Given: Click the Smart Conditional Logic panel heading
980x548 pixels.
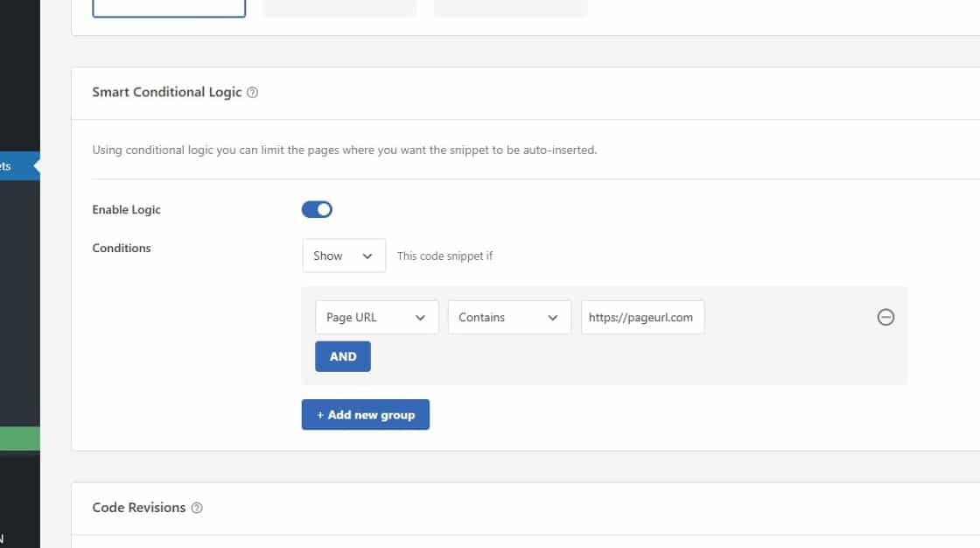Looking at the screenshot, I should click(166, 92).
